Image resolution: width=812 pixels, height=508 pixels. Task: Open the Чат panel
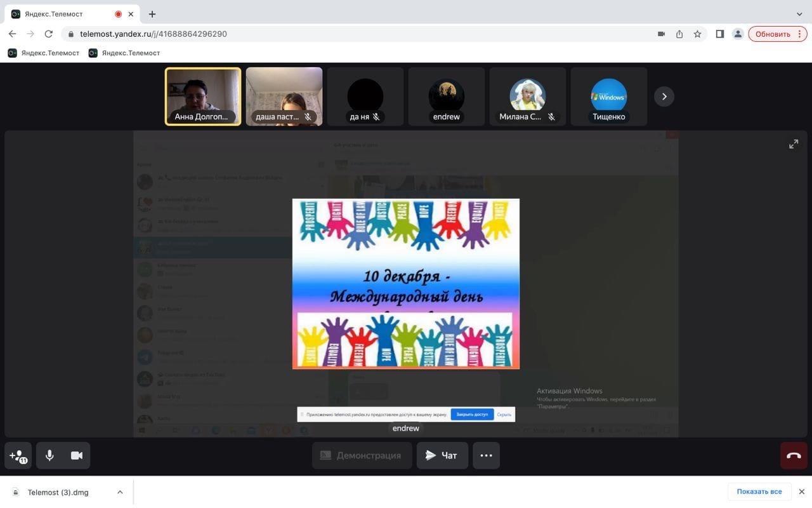point(442,455)
